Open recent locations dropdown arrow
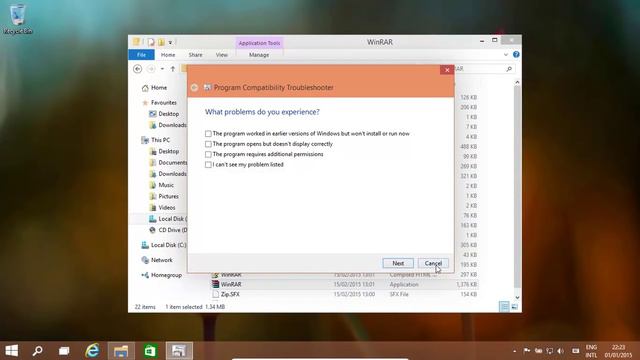This screenshot has height=360, width=640. tap(162, 69)
